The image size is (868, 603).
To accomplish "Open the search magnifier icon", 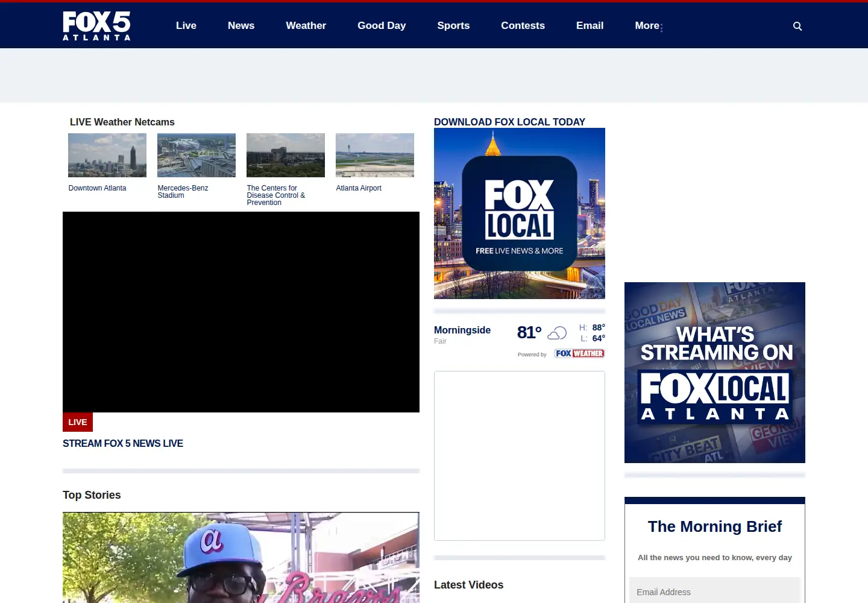I will [797, 26].
